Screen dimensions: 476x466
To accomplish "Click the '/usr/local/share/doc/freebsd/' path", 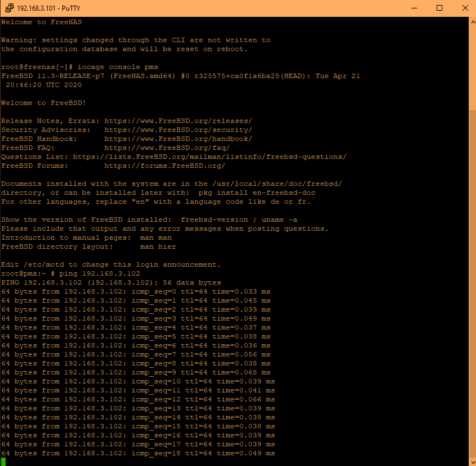I will [x=277, y=184].
